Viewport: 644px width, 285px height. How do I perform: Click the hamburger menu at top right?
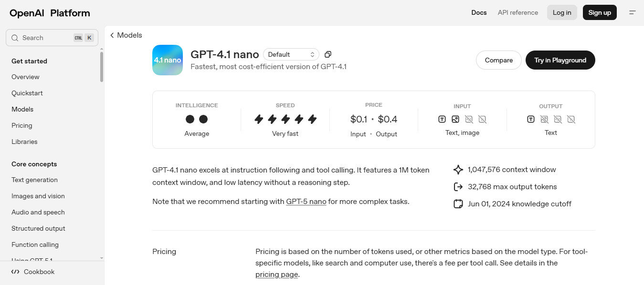(633, 12)
